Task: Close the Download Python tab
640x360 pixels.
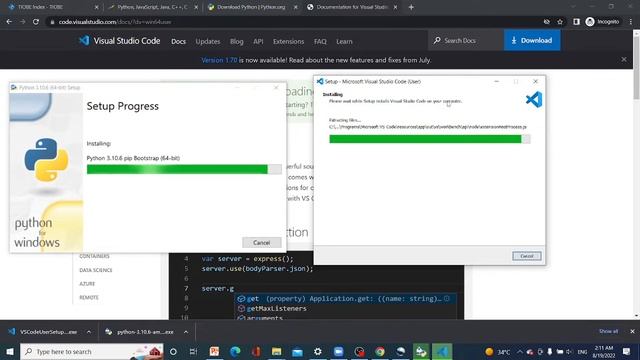Action: (296, 7)
